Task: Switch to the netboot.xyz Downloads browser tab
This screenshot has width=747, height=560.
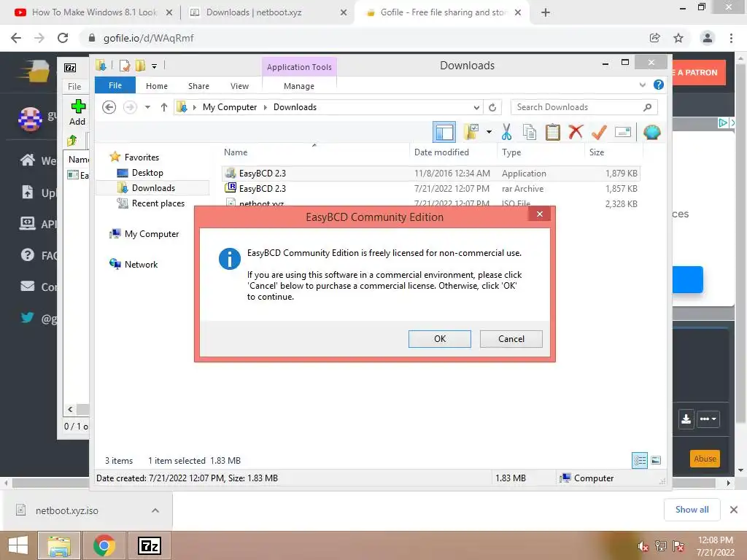Action: tap(267, 12)
